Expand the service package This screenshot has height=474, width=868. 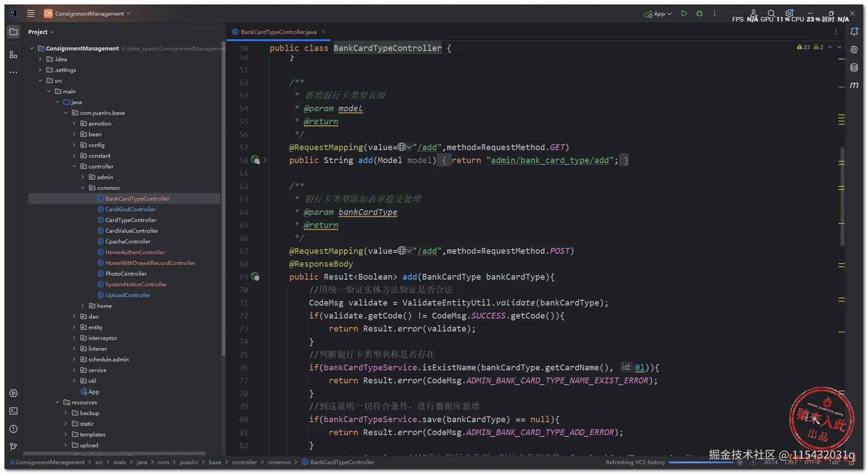click(74, 370)
